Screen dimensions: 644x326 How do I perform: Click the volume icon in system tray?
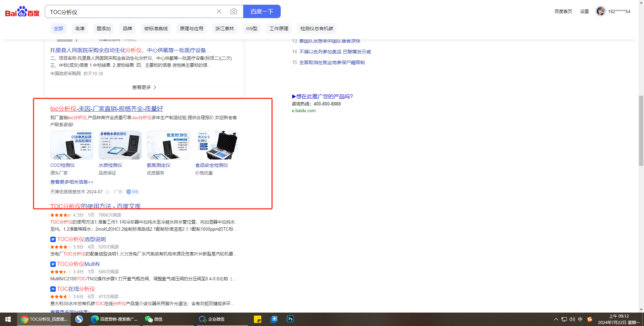tap(572, 319)
